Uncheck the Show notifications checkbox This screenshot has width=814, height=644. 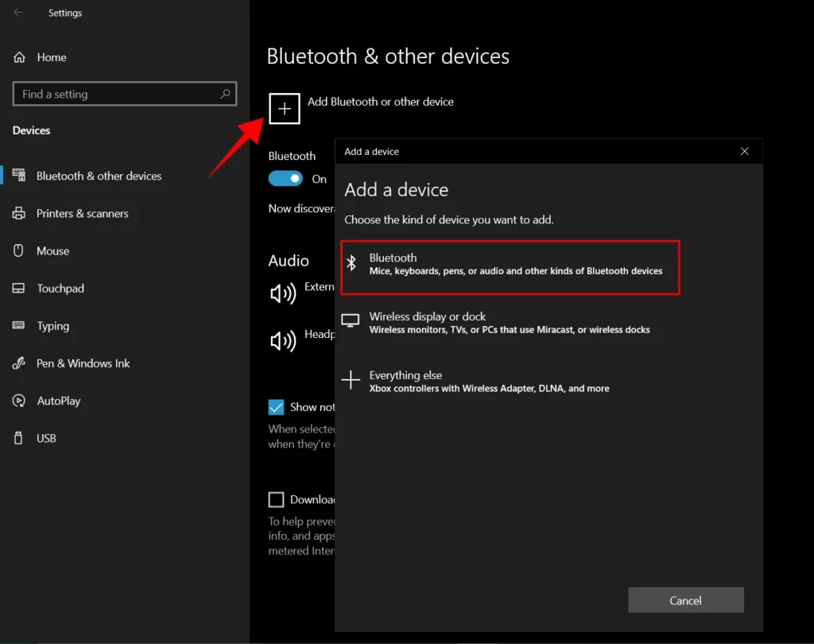point(276,406)
